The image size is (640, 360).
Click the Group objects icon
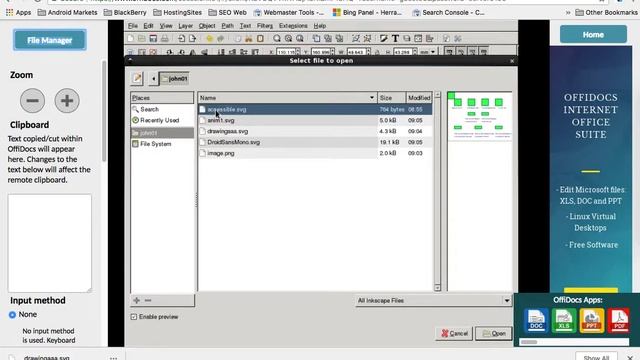(356, 38)
